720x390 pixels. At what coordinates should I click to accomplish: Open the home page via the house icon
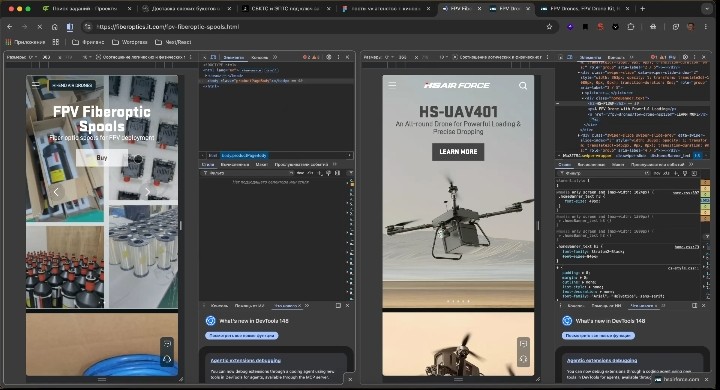(x=55, y=27)
